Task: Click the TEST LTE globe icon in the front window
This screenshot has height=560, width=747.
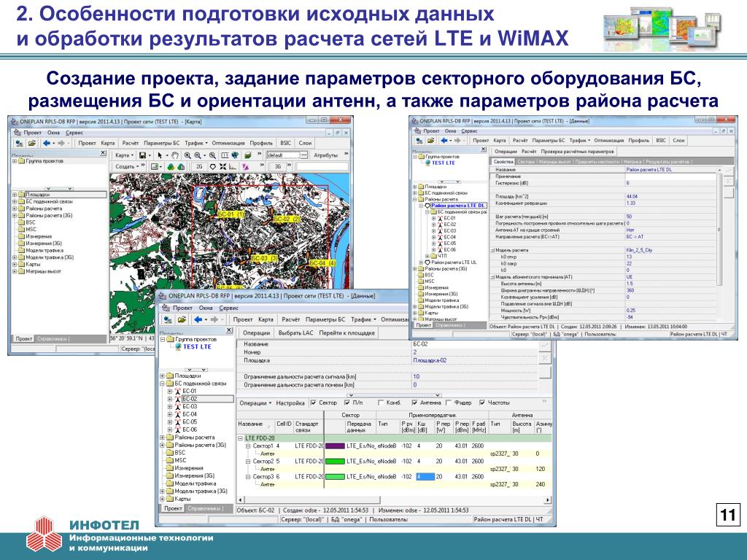Action: coord(178,346)
